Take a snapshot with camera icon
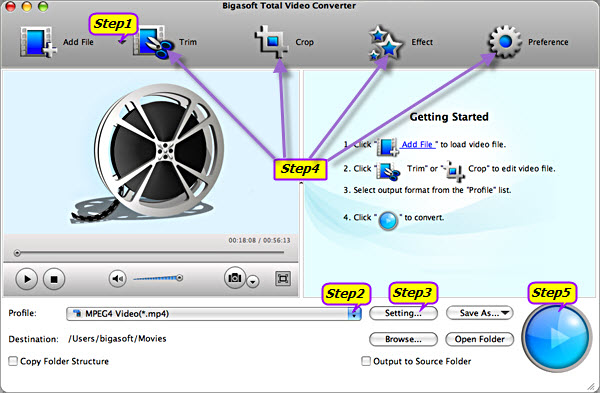 [x=235, y=278]
